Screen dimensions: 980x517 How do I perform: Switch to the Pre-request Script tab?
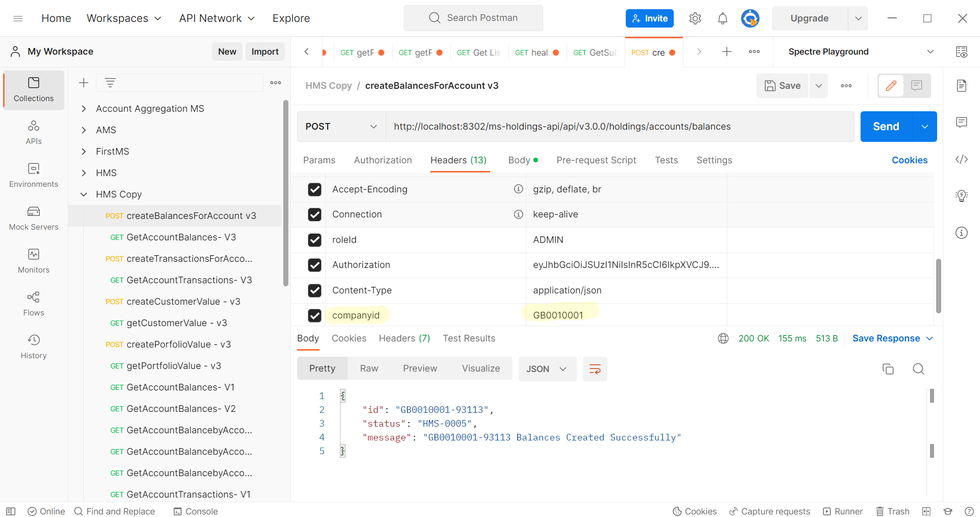point(596,160)
